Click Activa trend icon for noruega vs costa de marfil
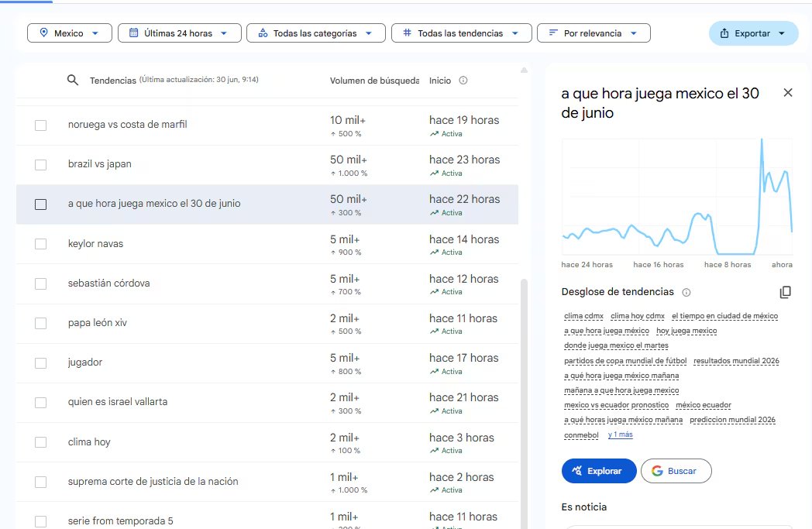 coord(434,133)
